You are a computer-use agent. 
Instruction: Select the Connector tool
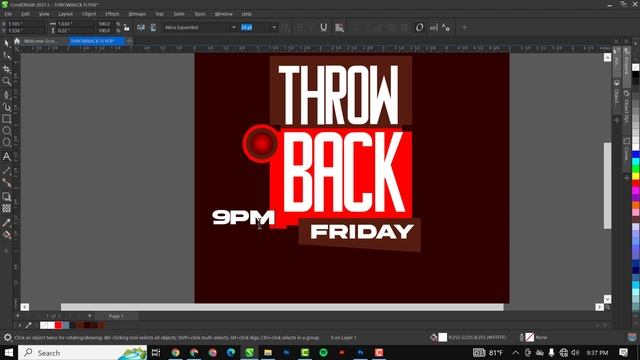7,182
